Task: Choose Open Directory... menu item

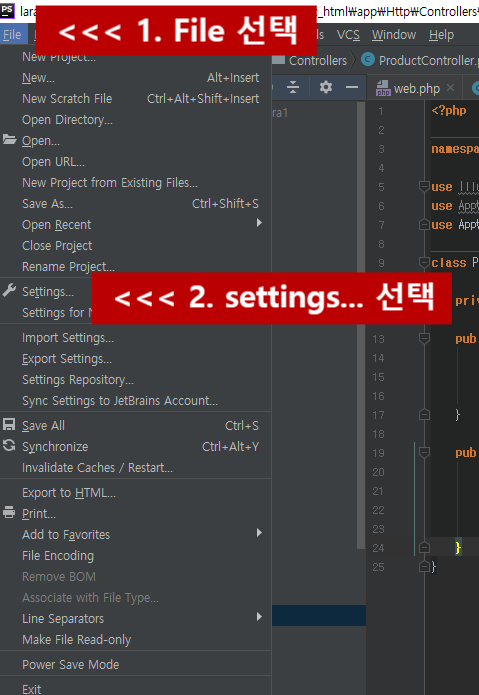Action: pos(136,120)
